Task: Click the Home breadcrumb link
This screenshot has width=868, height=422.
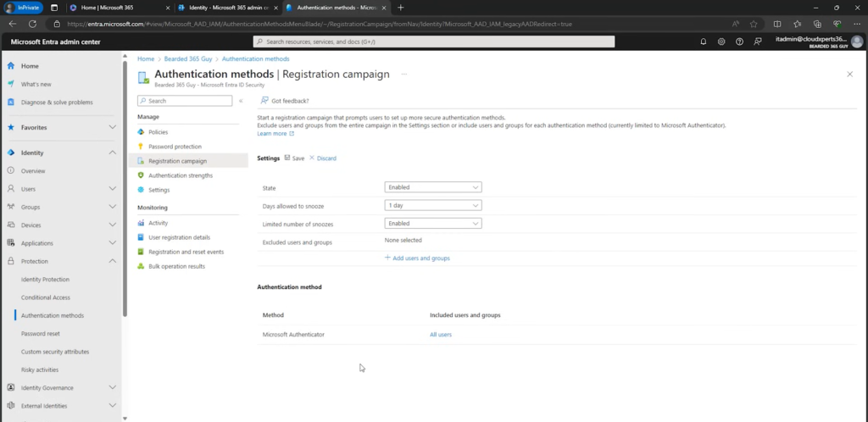Action: [146, 58]
